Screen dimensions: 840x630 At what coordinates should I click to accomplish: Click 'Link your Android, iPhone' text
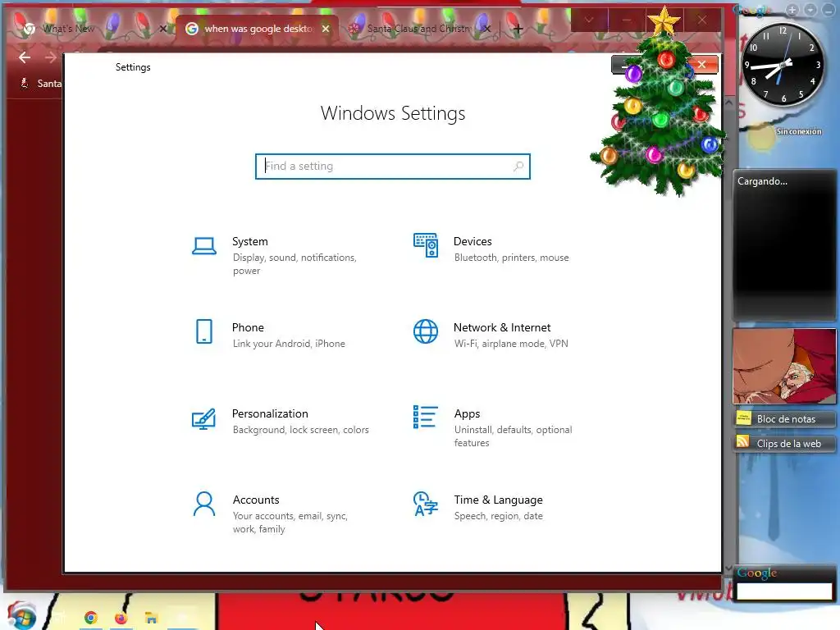pos(289,344)
